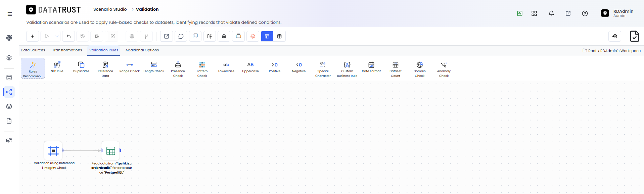
Task: Click the run play button
Action: point(47,36)
